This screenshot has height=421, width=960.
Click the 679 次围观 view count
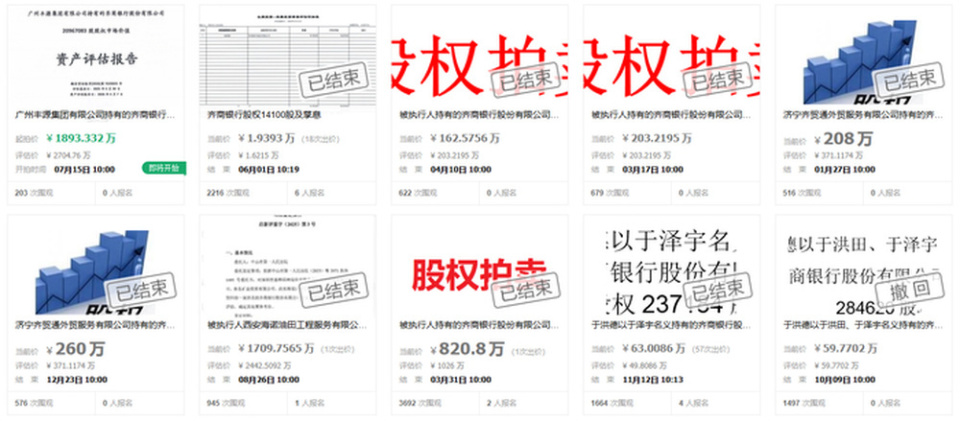click(610, 193)
